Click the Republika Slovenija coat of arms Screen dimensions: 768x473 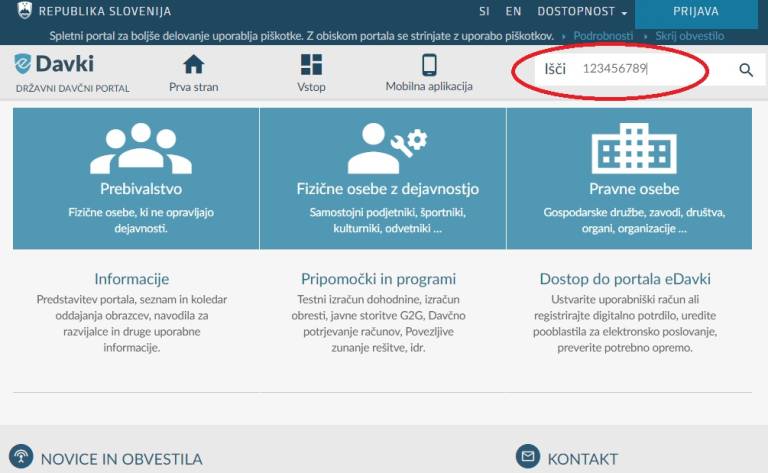[x=24, y=10]
